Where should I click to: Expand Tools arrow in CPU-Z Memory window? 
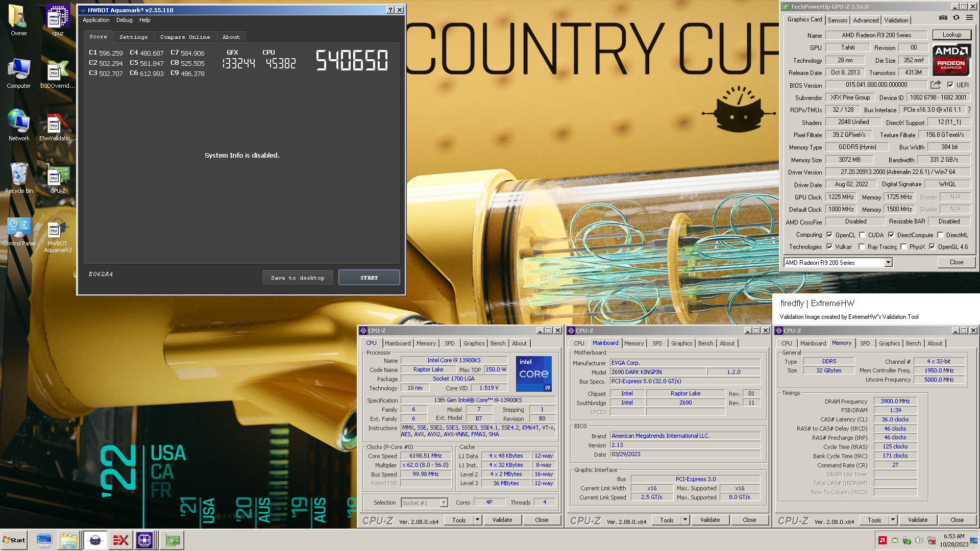pyautogui.click(x=893, y=520)
